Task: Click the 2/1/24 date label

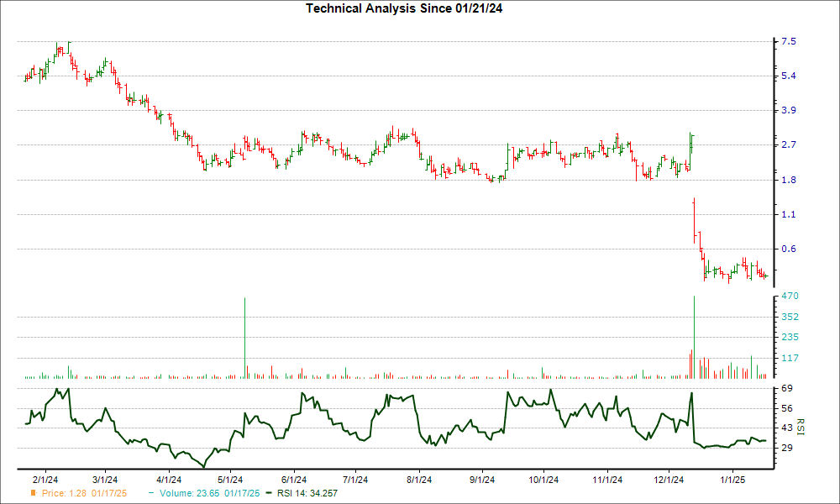Action: (x=45, y=480)
